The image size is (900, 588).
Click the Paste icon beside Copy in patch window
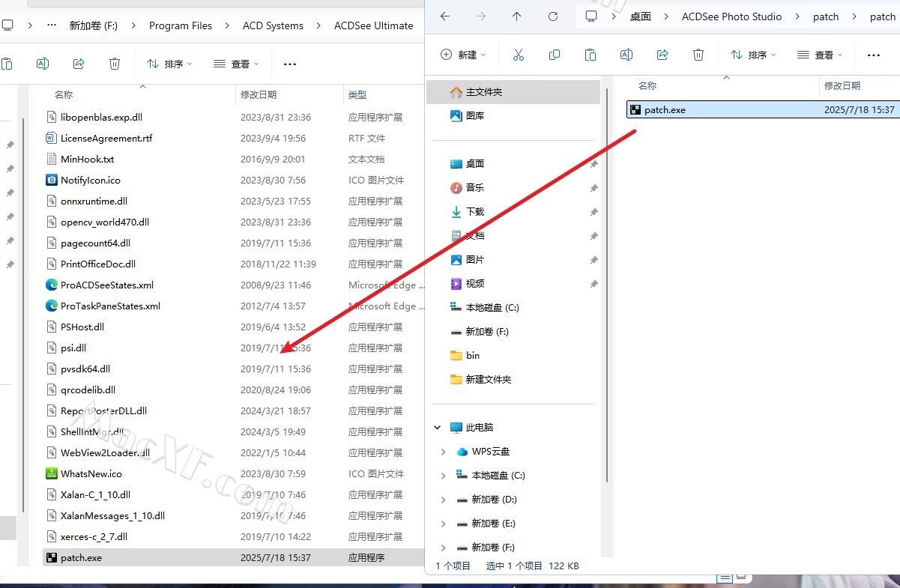point(591,55)
